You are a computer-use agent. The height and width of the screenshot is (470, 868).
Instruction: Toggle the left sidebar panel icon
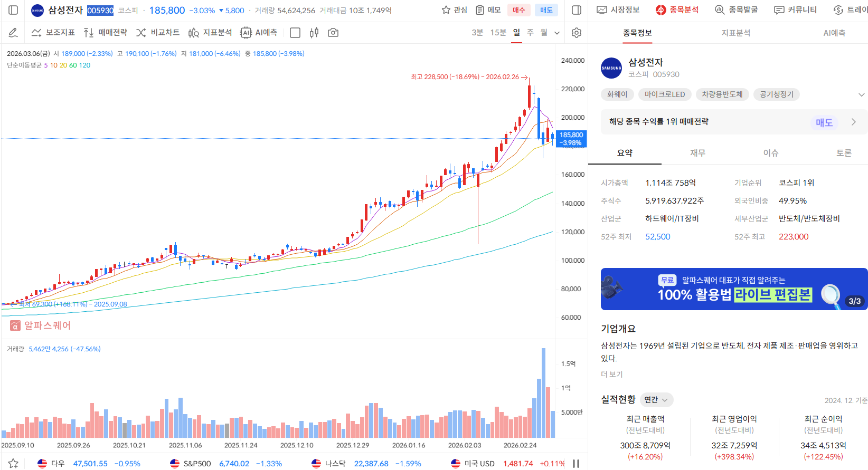(14, 10)
